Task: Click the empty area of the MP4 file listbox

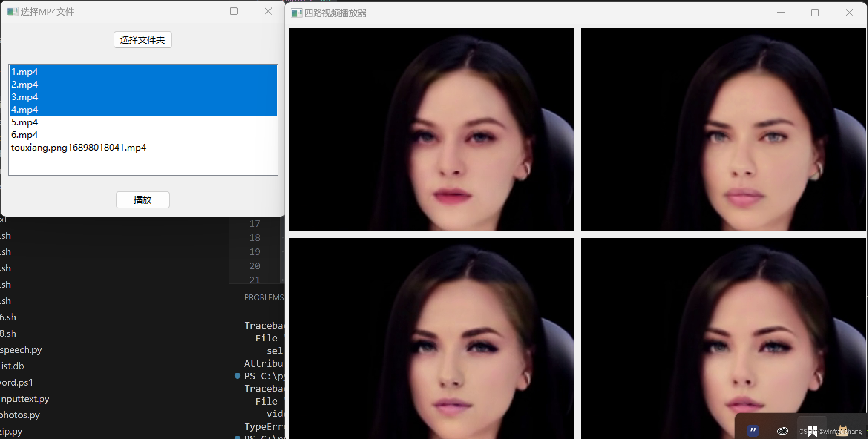Action: (x=143, y=164)
